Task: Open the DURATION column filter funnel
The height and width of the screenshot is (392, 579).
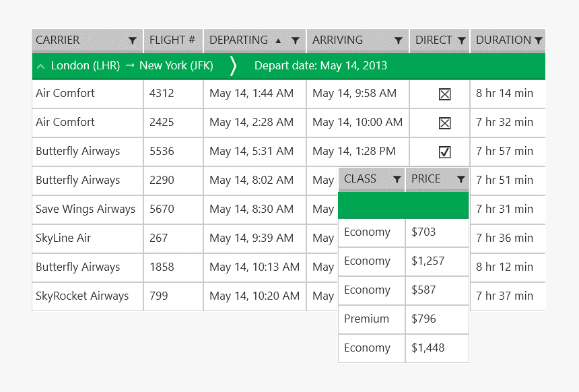Action: (539, 40)
